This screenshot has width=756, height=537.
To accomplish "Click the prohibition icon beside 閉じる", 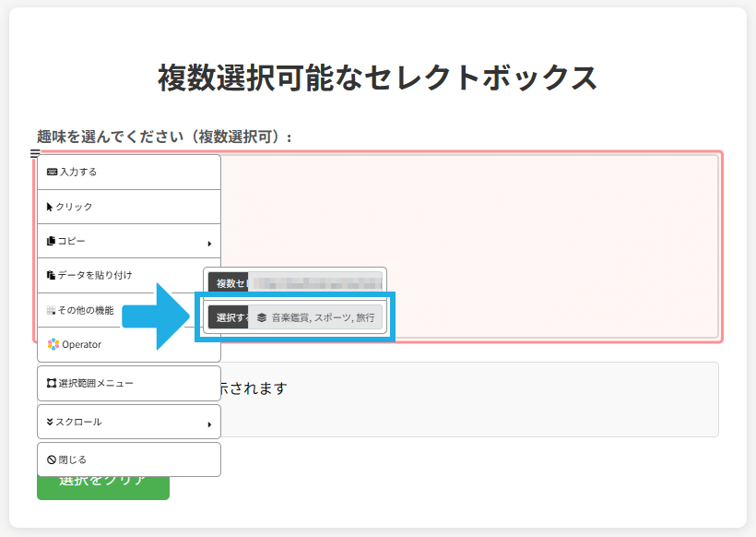I will [51, 459].
